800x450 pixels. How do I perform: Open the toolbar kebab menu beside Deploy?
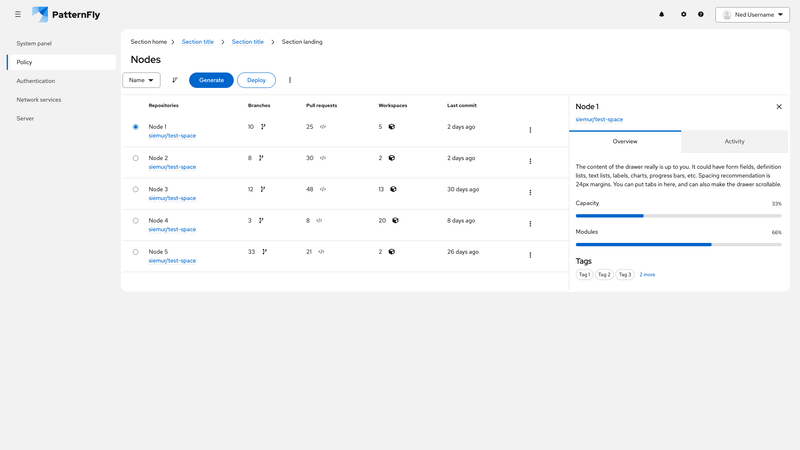[x=290, y=80]
